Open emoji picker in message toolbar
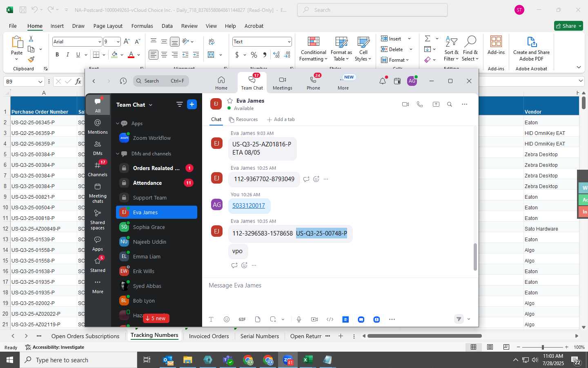Screen dimensions: 588x368 click(227, 319)
